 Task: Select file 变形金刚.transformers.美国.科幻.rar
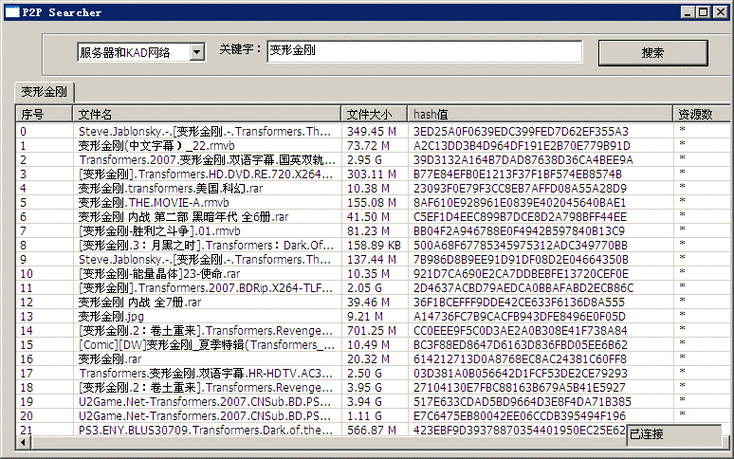click(170, 188)
